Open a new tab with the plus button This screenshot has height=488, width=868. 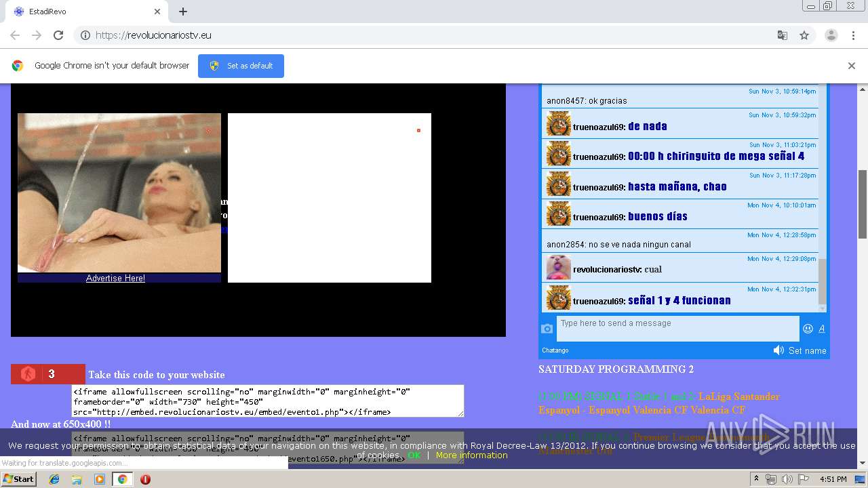click(x=183, y=12)
